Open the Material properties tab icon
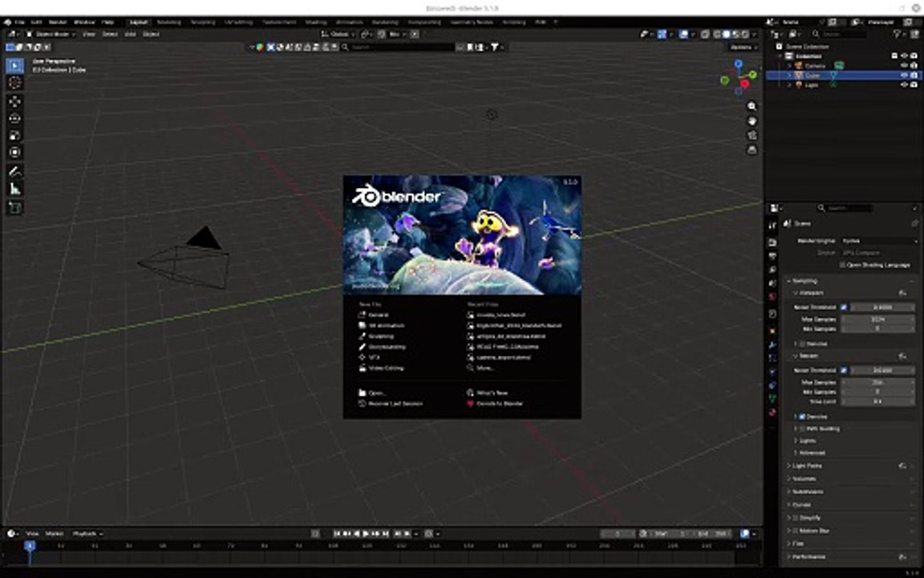Image resolution: width=924 pixels, height=578 pixels. tap(772, 413)
